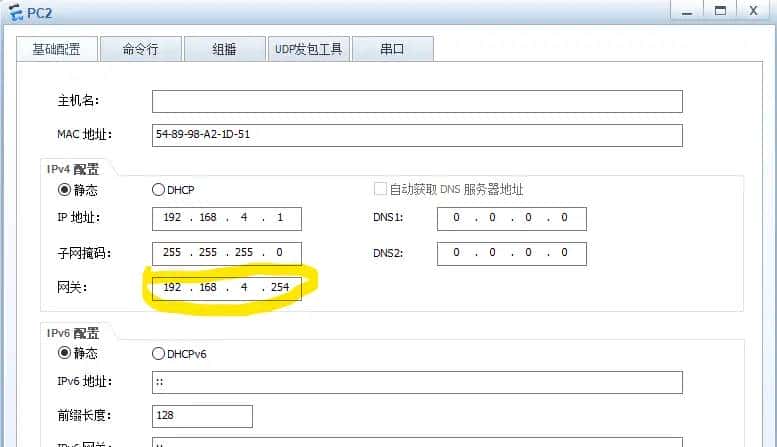
Task: Click the 网关 field 192.168.4.254
Action: [x=226, y=288]
